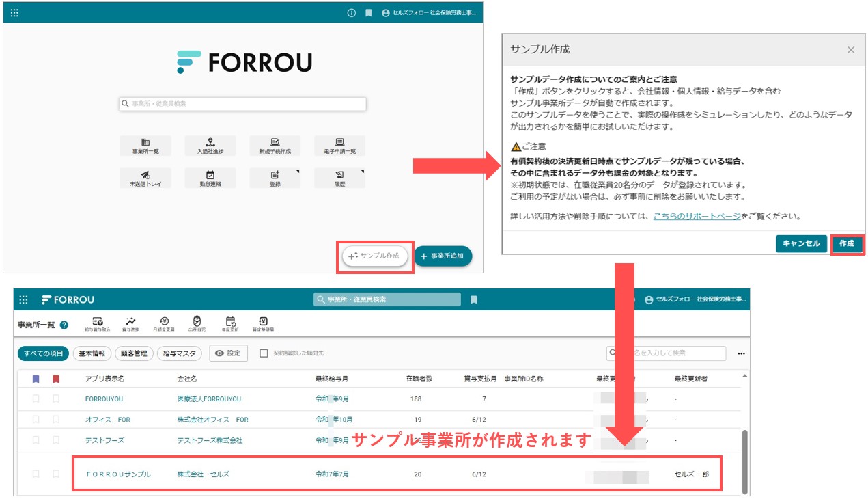868x499 pixels.
Task: Click キャンセル in the サンプル作成 dialog
Action: [x=801, y=243]
